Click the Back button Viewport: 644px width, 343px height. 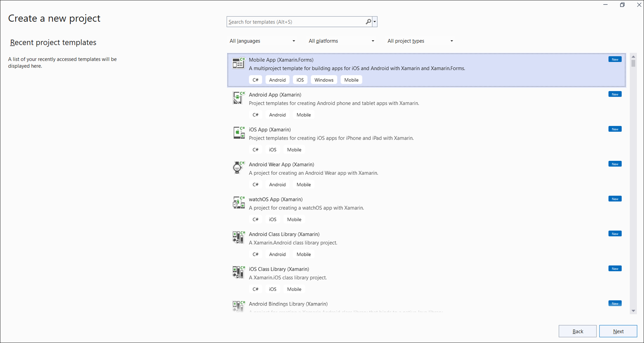pos(578,331)
